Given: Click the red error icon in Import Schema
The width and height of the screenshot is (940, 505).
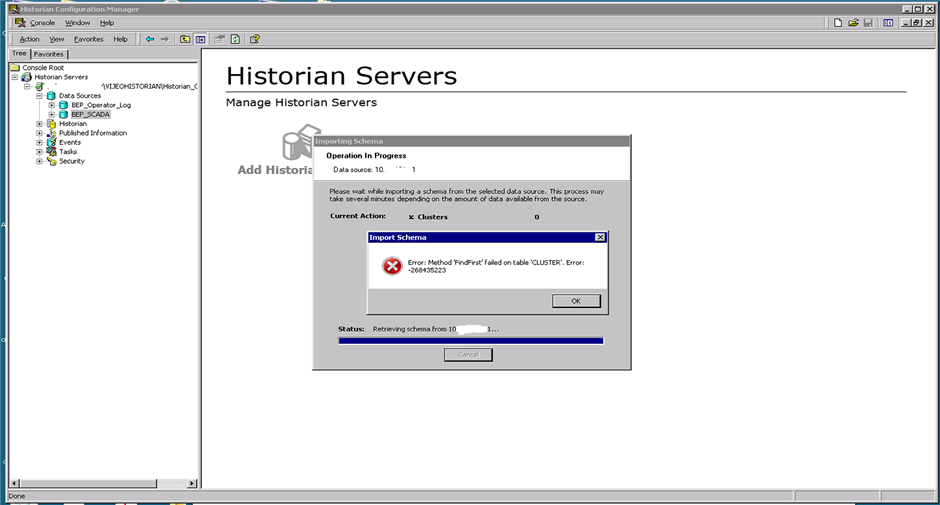Looking at the screenshot, I should [x=392, y=266].
